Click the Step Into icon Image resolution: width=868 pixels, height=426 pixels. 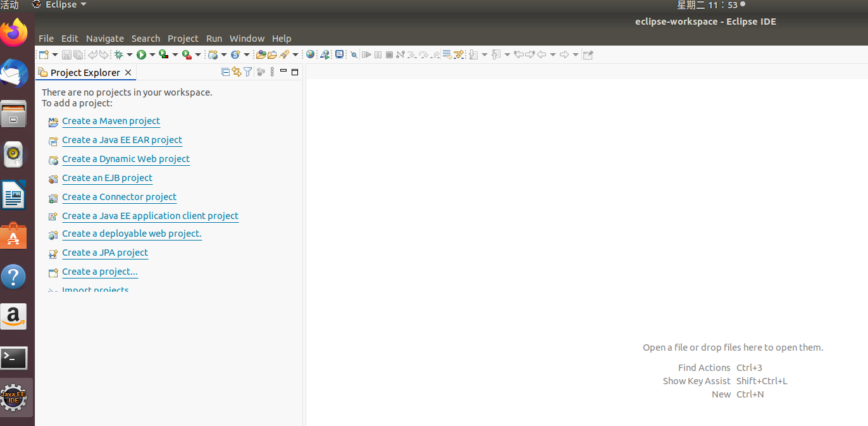[x=412, y=54]
